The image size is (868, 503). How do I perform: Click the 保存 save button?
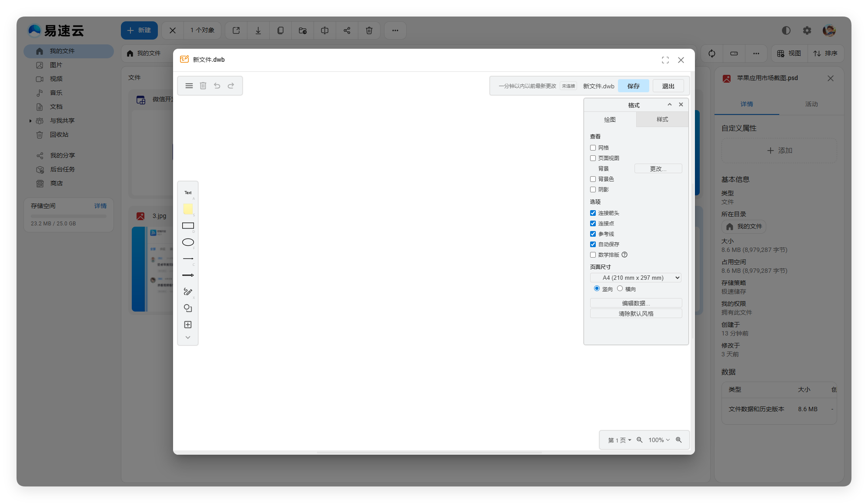coord(634,86)
